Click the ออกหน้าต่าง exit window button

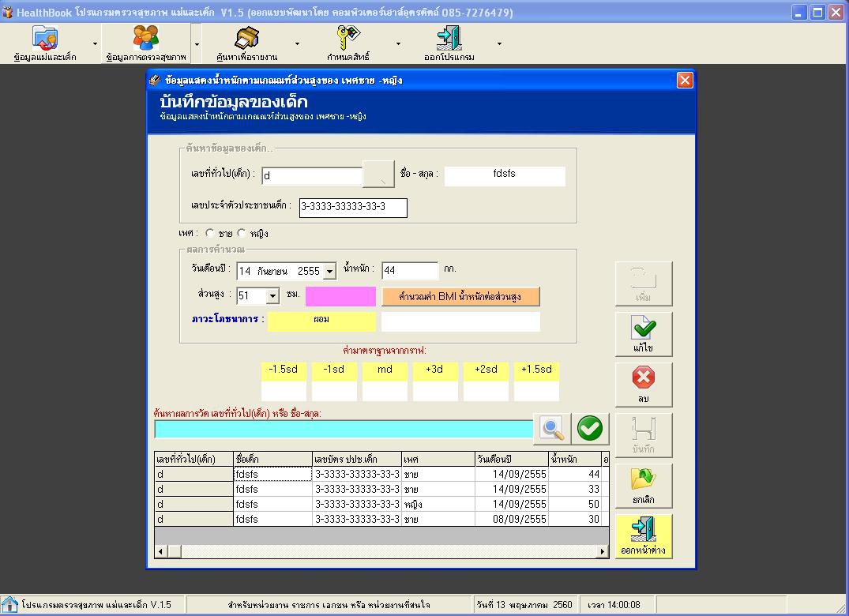[x=644, y=536]
